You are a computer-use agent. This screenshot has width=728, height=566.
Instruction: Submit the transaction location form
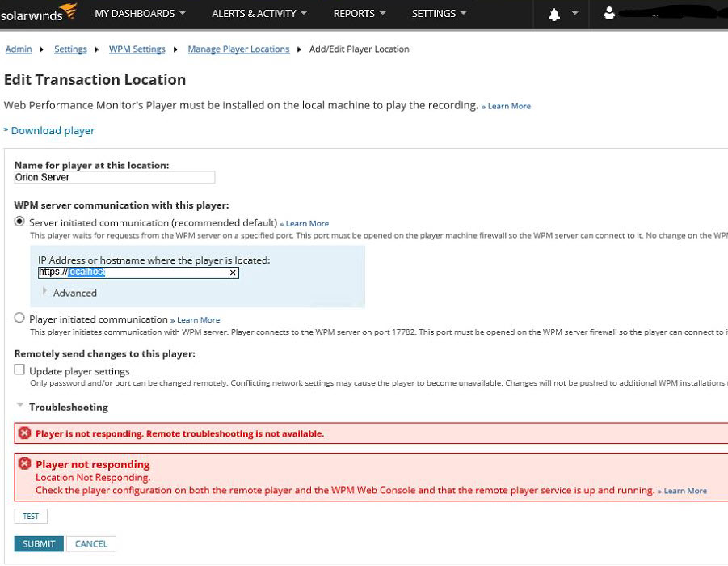point(38,543)
